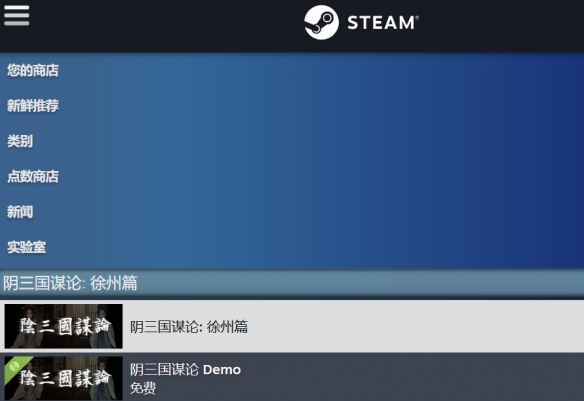Select the 阴三国谋论: 徐州篇 result title
Viewport: 584px width, 401px height.
click(189, 327)
